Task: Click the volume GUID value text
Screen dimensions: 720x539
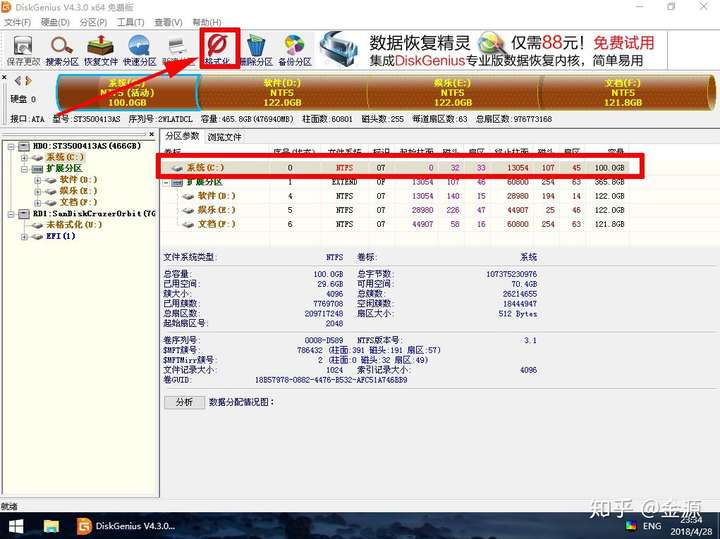Action: (x=331, y=380)
